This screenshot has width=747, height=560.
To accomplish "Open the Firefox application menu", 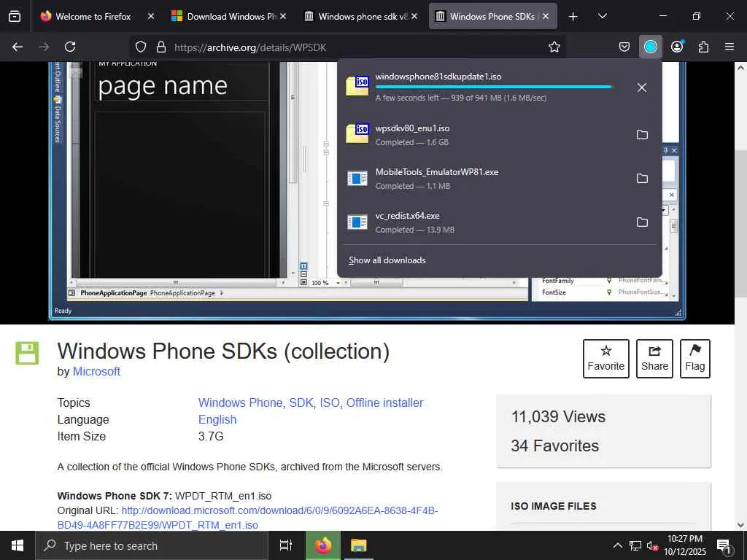I will [729, 47].
